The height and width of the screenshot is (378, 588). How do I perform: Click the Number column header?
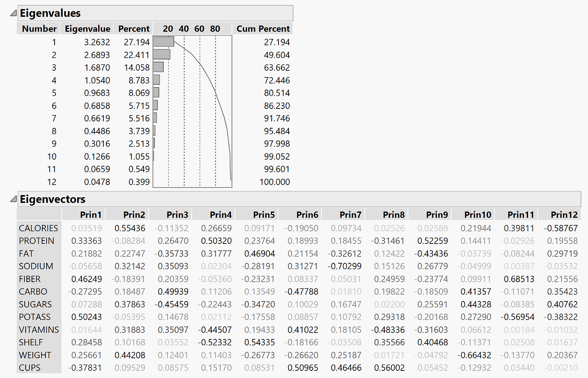click(39, 28)
